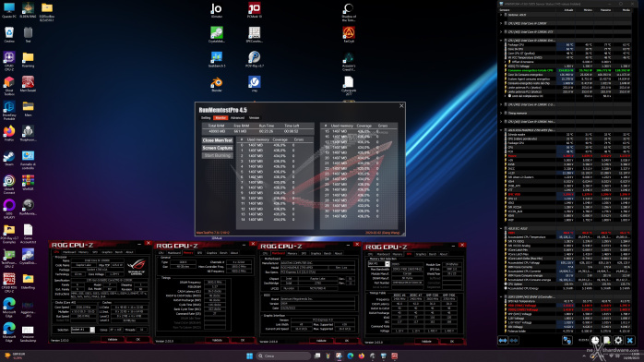Click HWiNFO network monitor icon
Viewport: 644px width, 362px height.
(x=567, y=340)
